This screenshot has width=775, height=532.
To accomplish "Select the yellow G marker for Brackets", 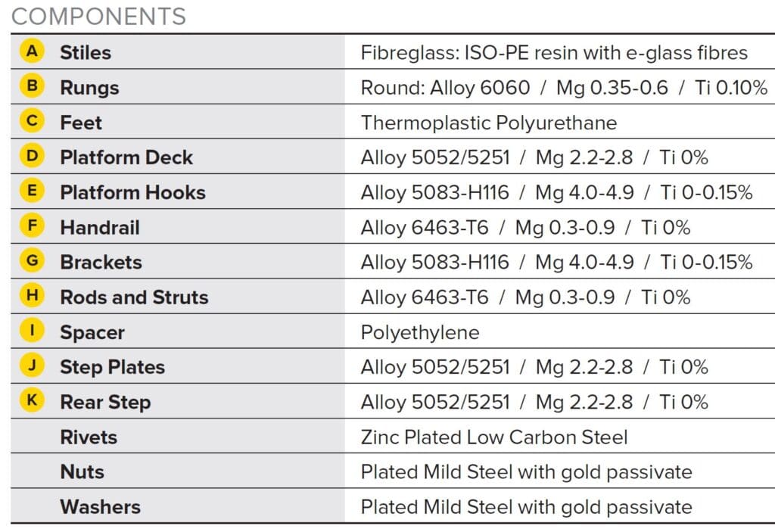I will [32, 260].
